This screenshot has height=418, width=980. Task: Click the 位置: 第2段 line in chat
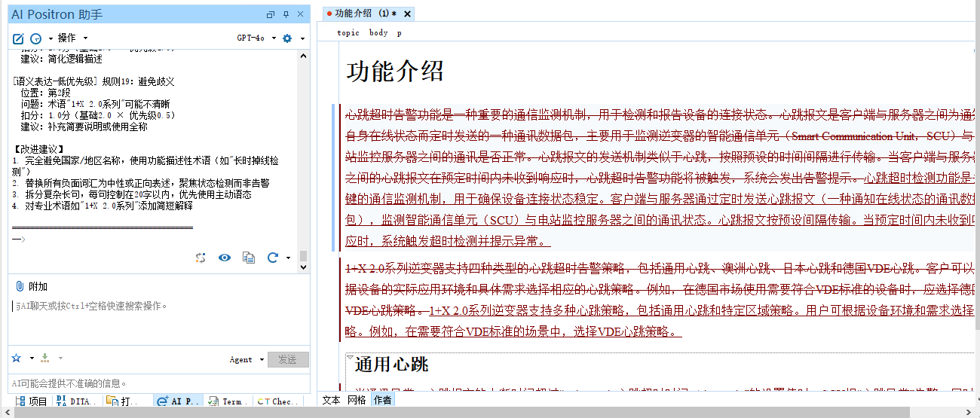(x=46, y=93)
